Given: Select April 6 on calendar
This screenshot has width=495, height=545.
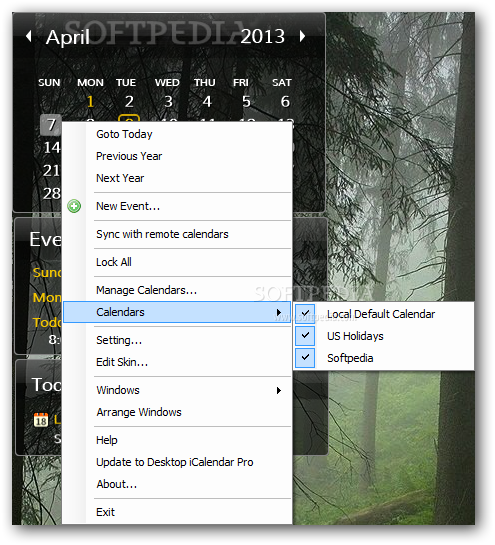Looking at the screenshot, I should [x=285, y=101].
